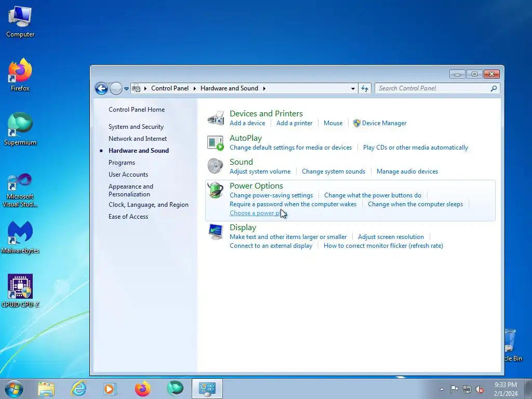Open Device Manager link

point(384,123)
